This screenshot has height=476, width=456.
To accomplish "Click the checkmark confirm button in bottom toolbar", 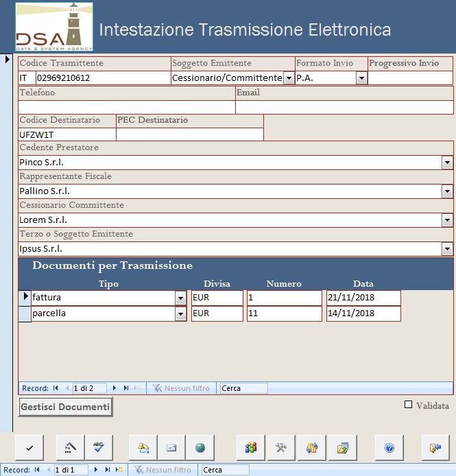I will click(x=29, y=447).
